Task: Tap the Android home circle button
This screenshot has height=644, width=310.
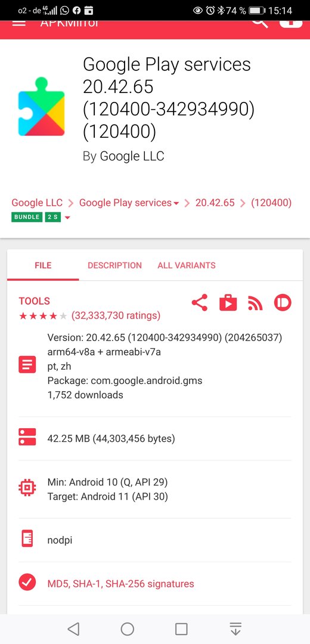Action: pos(128,628)
